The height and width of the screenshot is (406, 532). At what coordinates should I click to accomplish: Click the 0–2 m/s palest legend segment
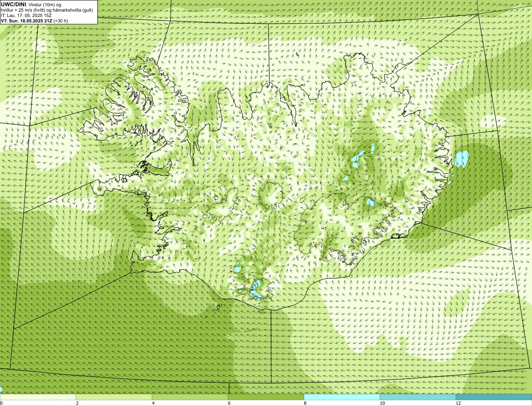tap(38, 397)
